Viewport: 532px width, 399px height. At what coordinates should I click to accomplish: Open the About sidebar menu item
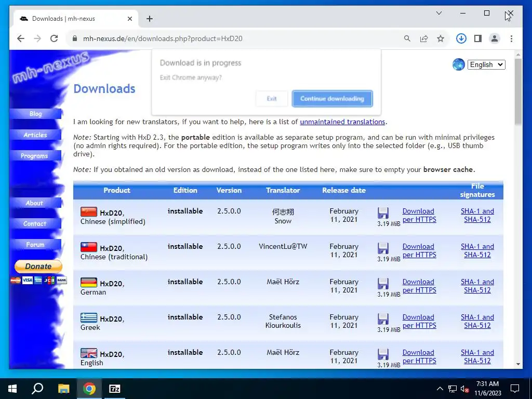tap(36, 203)
